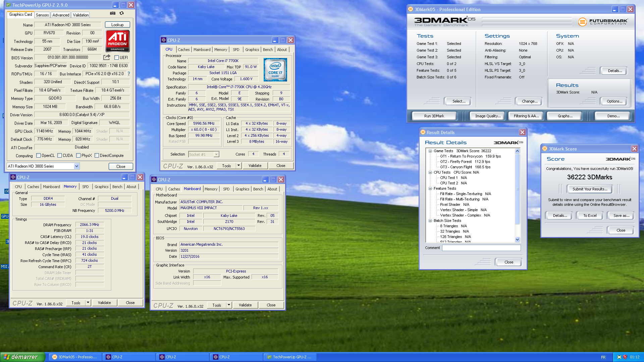This screenshot has width=644, height=362.
Task: Click scroll-down arrow in Result Details list
Action: tap(517, 240)
